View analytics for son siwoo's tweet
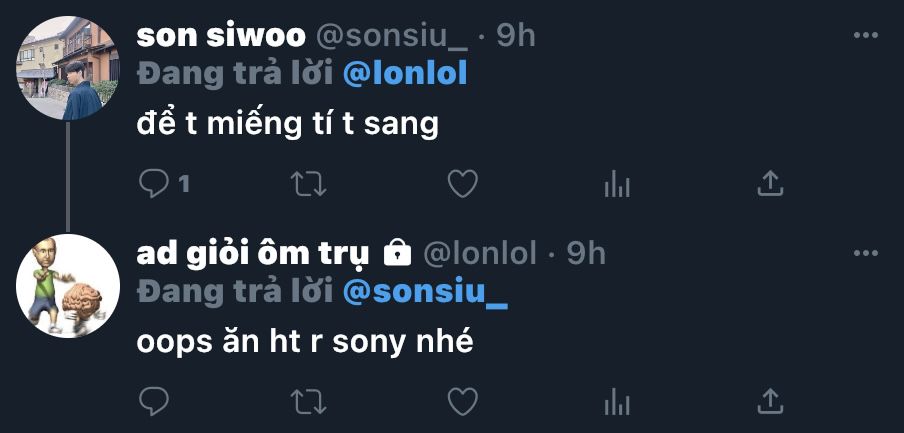The image size is (904, 433). [x=616, y=183]
